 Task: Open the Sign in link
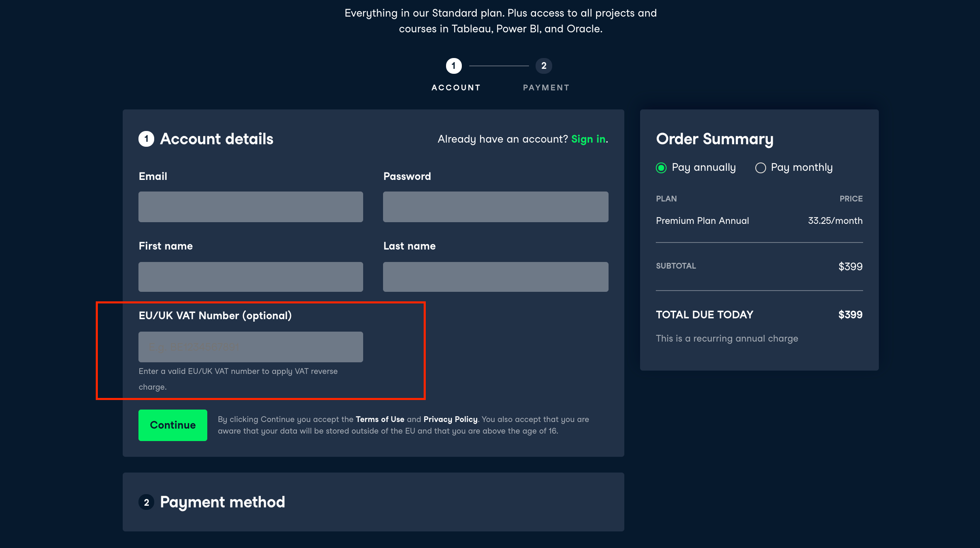[x=588, y=139]
